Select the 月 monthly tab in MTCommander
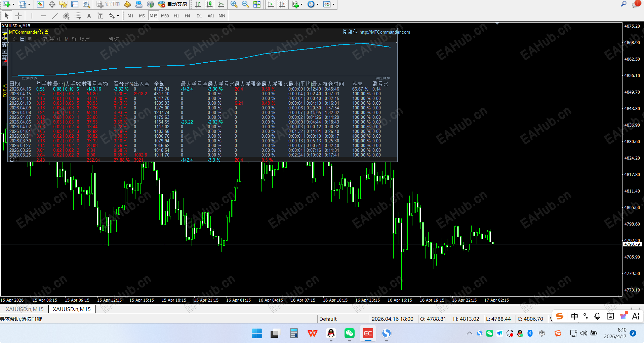The image size is (644, 343). [x=37, y=39]
